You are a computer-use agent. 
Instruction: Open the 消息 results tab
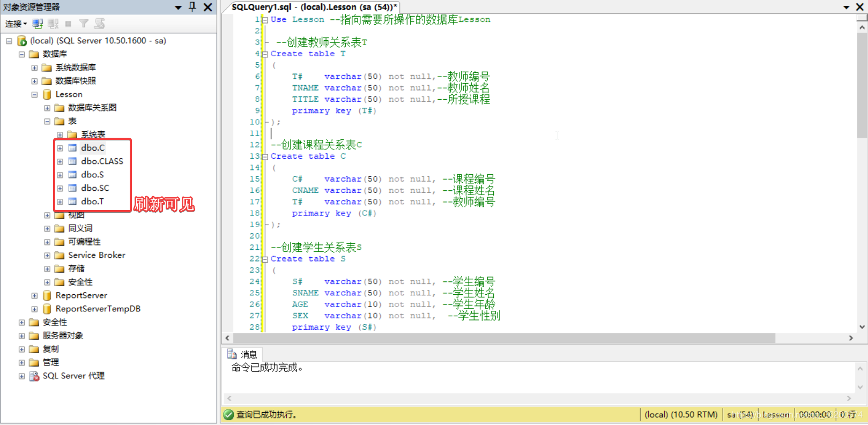(x=242, y=354)
